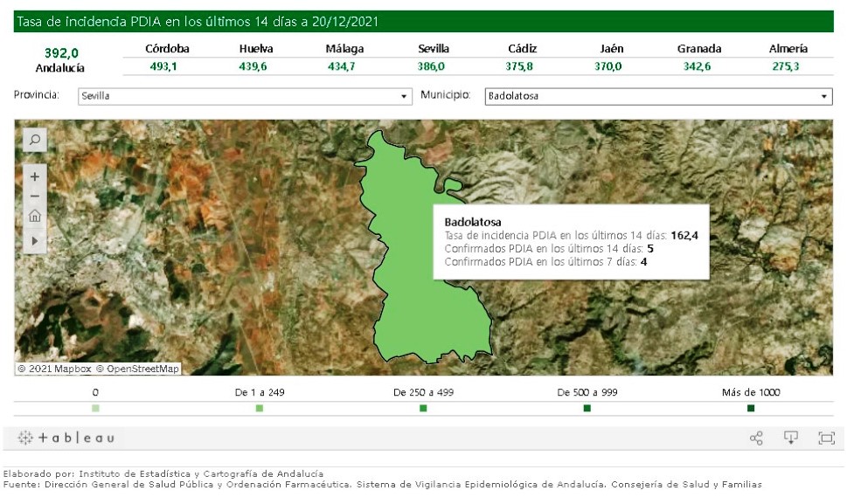Select the lightest green legend swatch for 0
Viewport: 854px width, 504px height.
coord(95,408)
